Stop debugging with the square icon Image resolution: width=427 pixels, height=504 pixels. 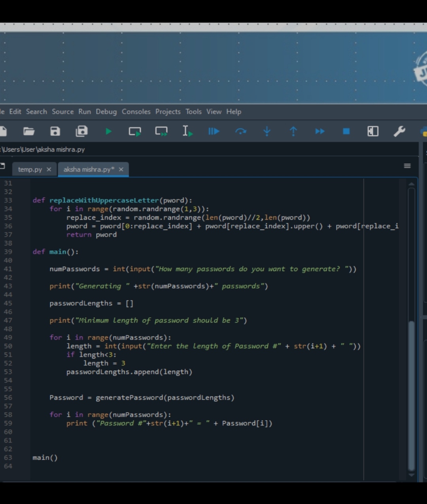point(346,131)
